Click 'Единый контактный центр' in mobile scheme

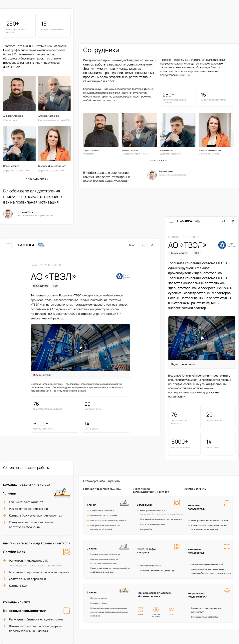pyautogui.click(x=26, y=502)
